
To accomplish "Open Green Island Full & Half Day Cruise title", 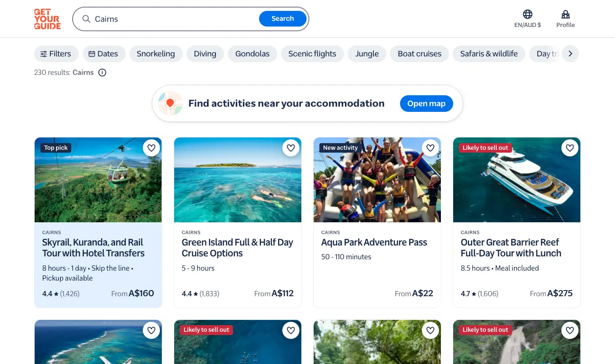I will tap(237, 247).
